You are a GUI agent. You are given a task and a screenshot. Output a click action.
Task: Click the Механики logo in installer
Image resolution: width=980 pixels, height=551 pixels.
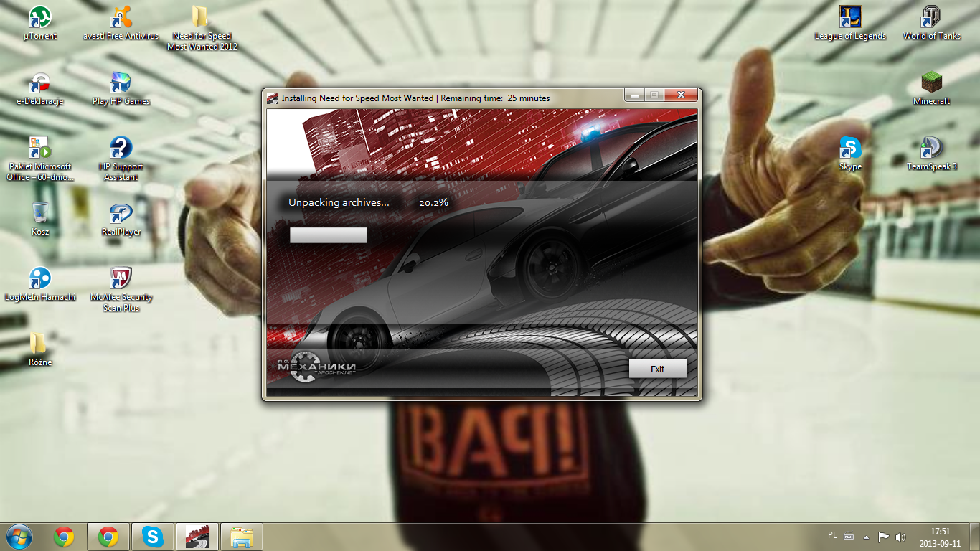point(317,367)
